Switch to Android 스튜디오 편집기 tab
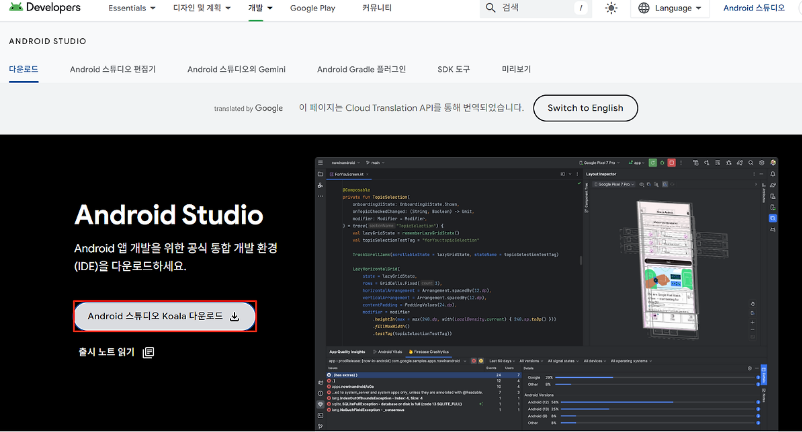 pos(113,69)
